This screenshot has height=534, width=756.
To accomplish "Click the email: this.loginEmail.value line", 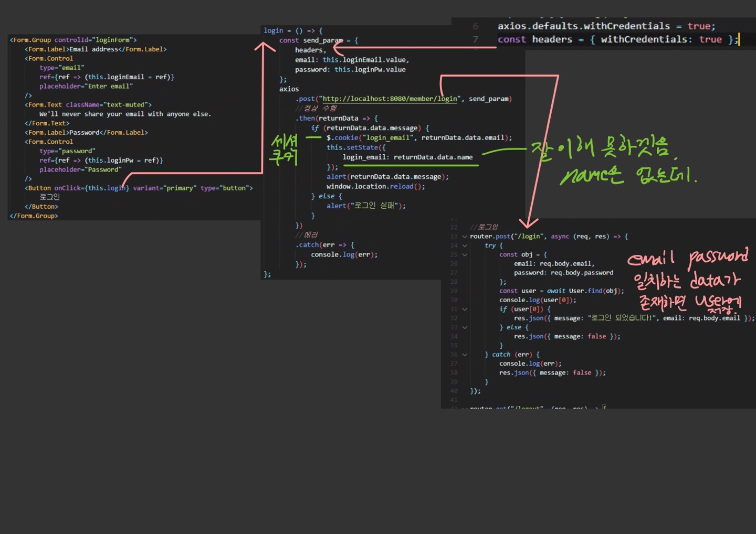I will 352,60.
